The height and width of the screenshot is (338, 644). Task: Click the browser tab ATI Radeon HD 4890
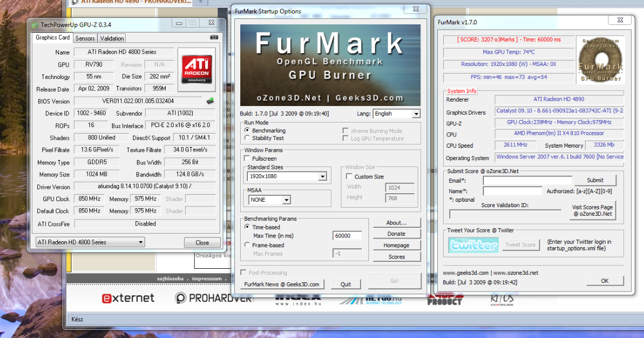(x=130, y=2)
